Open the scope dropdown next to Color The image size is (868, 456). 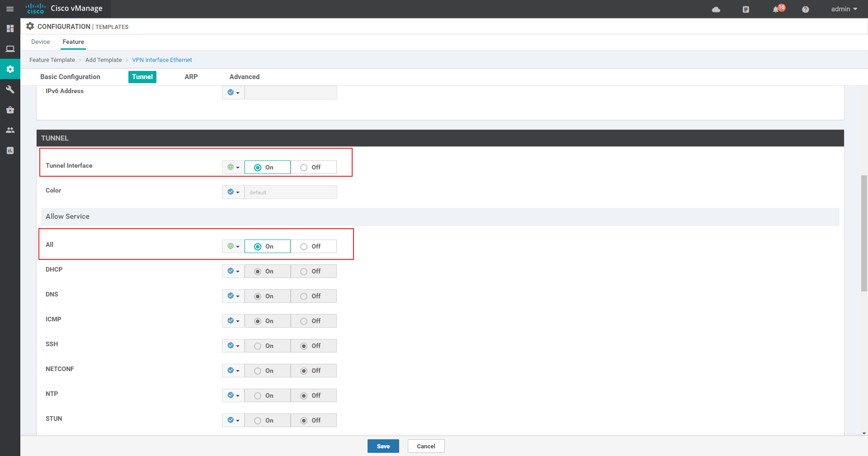pos(233,192)
